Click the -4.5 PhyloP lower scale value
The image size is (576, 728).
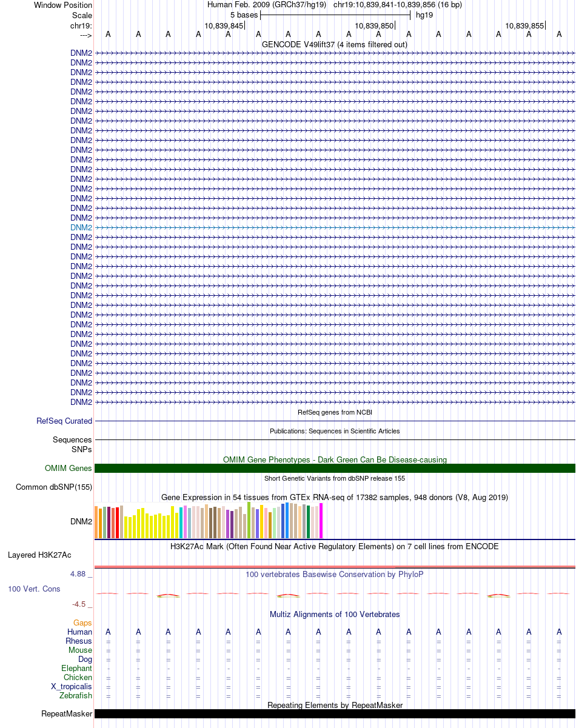(81, 604)
